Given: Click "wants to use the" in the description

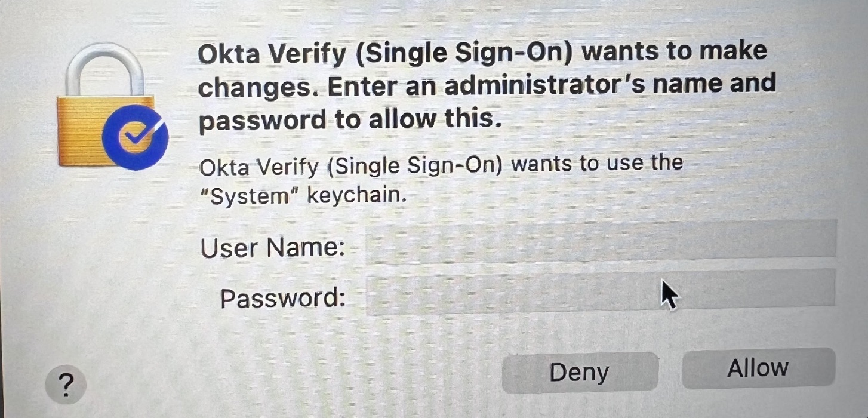Looking at the screenshot, I should click(597, 164).
